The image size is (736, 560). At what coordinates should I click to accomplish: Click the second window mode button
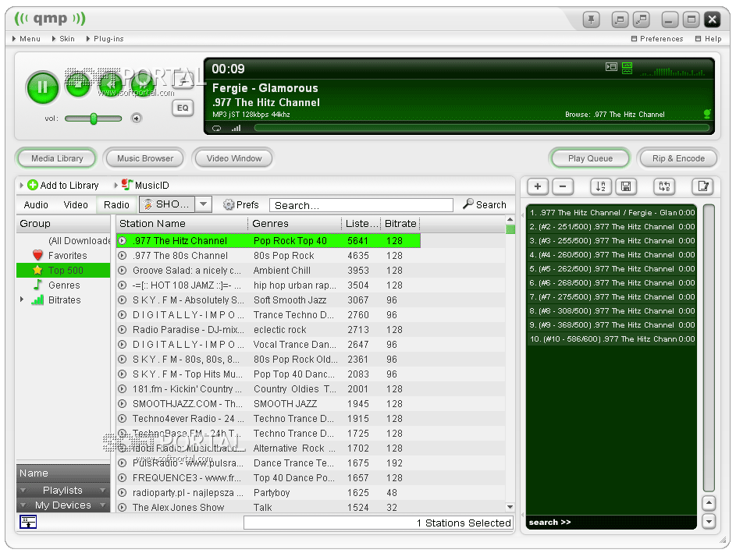pyautogui.click(x=642, y=19)
